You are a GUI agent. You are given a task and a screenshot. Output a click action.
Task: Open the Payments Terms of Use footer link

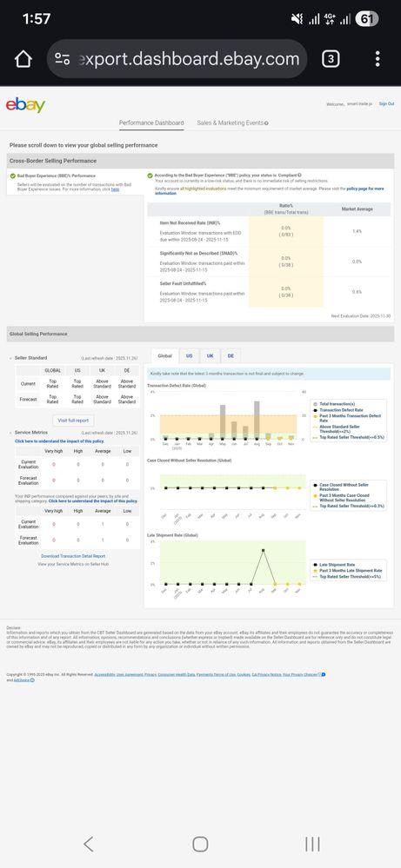pos(216,675)
